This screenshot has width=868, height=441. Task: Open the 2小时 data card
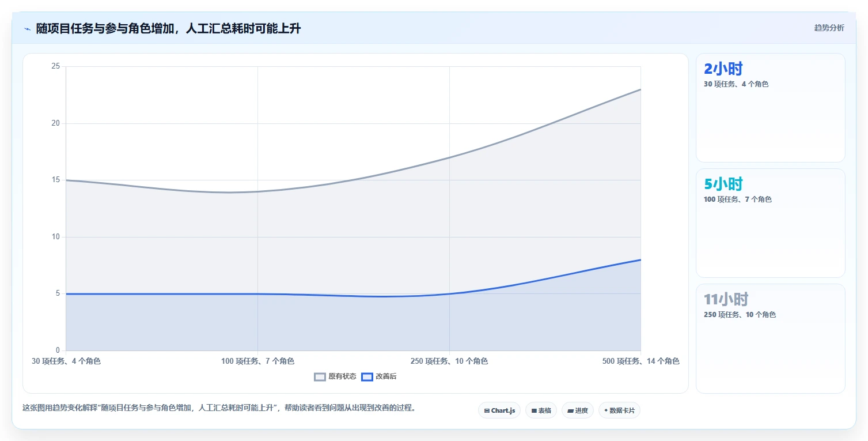[770, 108]
